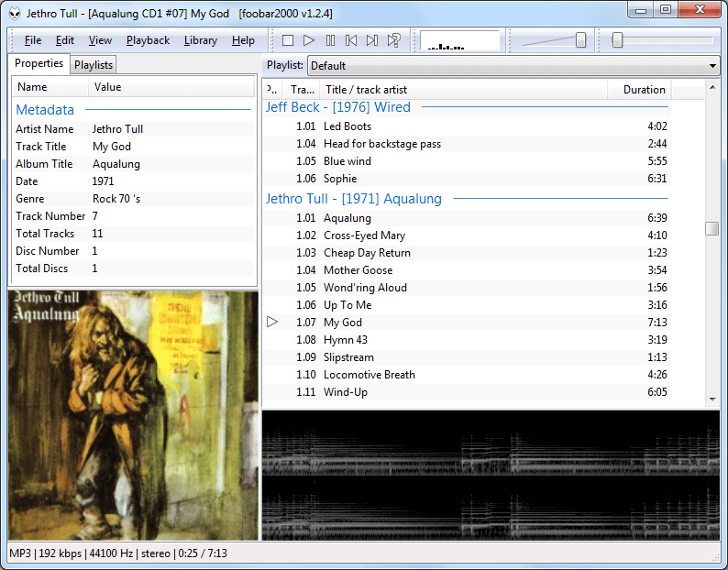Select the Sophie track
Image resolution: width=728 pixels, height=570 pixels.
tap(467, 179)
